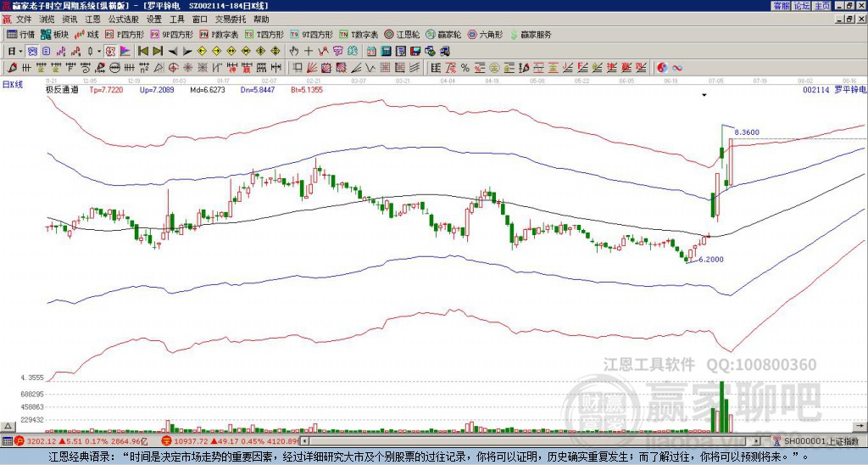
Task: Open the 行情 quotes view
Action: pos(20,34)
